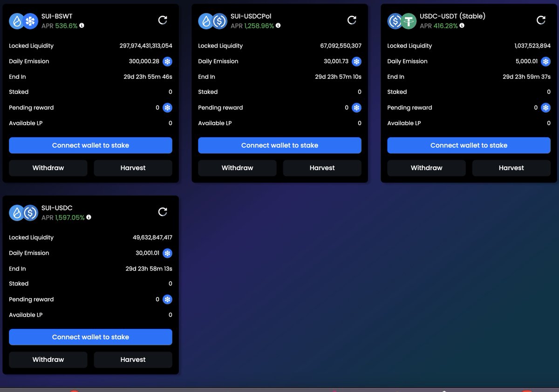Screen dimensions: 559x392
Task: Click SUI-BSWT token pair logo
Action: [23, 21]
